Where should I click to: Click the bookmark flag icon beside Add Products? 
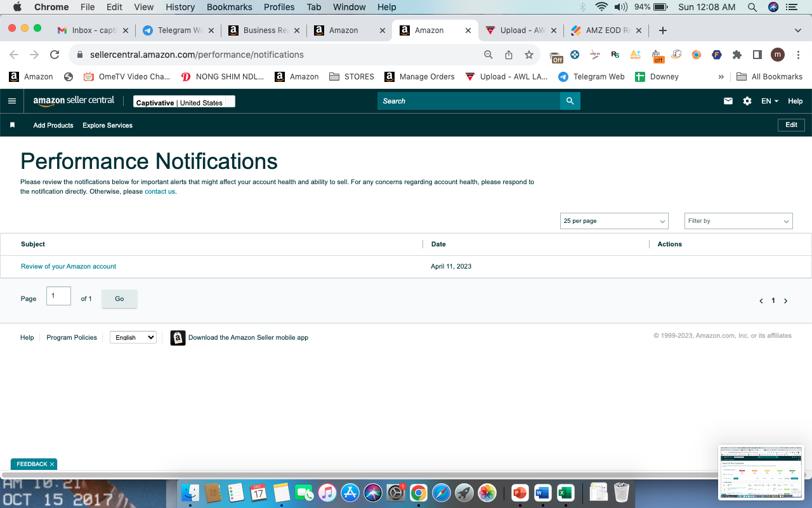click(12, 125)
